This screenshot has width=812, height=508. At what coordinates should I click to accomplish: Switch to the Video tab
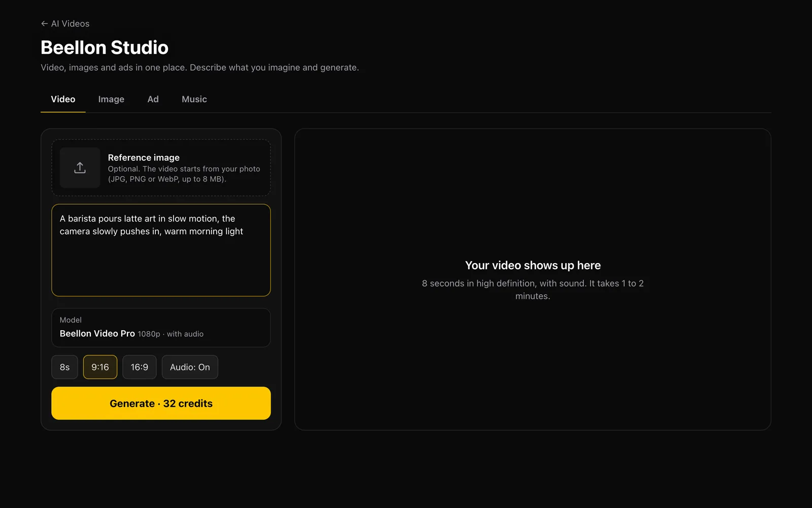tap(63, 99)
